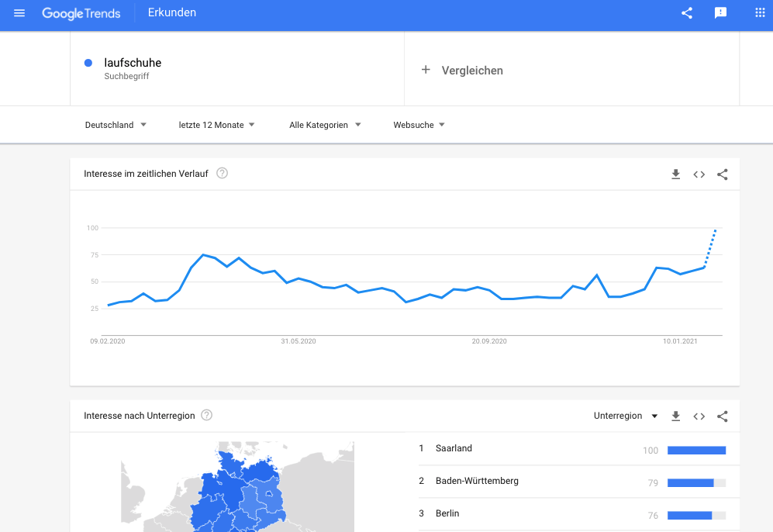The width and height of the screenshot is (773, 532).
Task: Embed the Unterregion widget
Action: pos(699,416)
